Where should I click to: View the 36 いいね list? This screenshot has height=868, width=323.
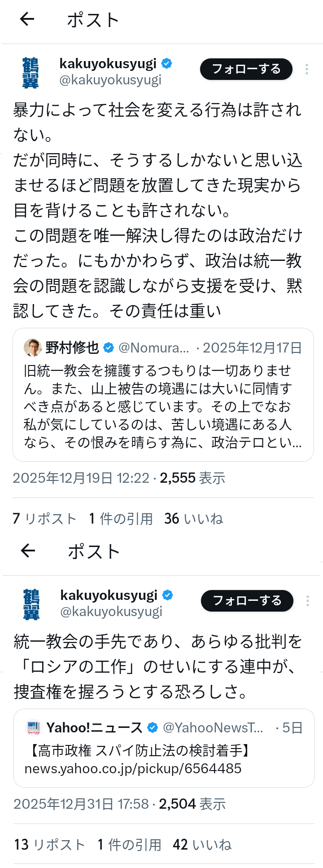[193, 519]
